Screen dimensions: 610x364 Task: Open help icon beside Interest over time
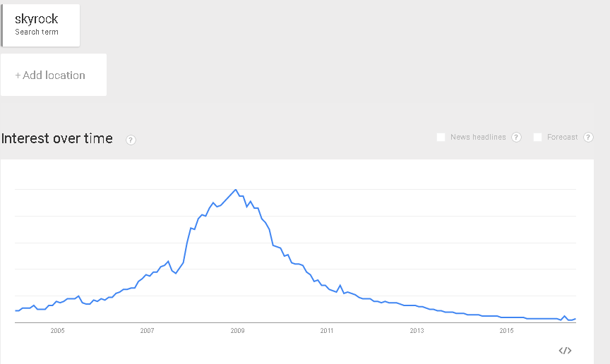[x=131, y=140]
